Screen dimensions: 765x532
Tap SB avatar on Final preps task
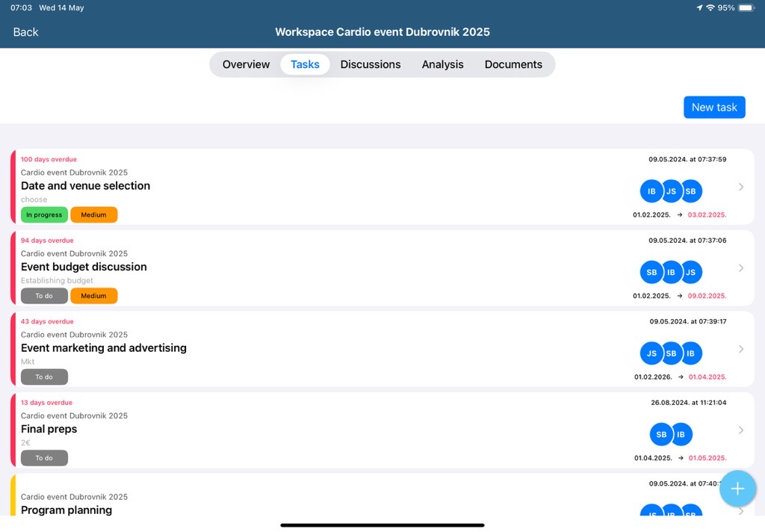coord(661,435)
